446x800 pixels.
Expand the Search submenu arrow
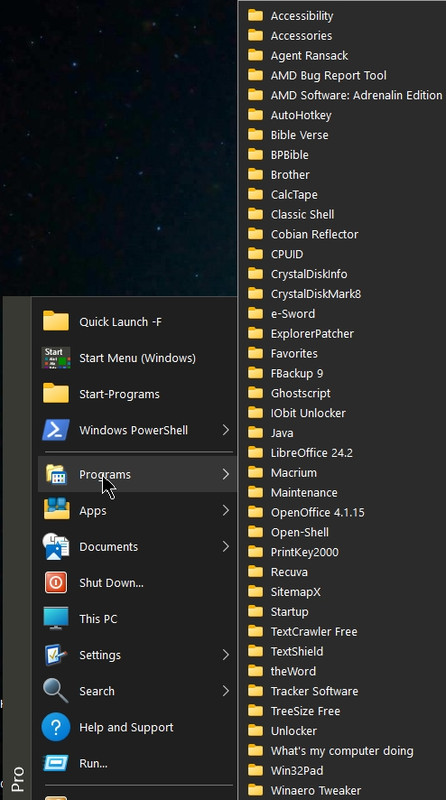[226, 691]
